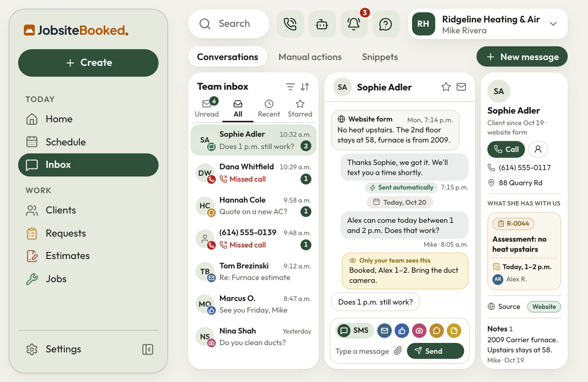Viewport: 588px width, 382px height.
Task: Click the Search field
Action: 229,24
